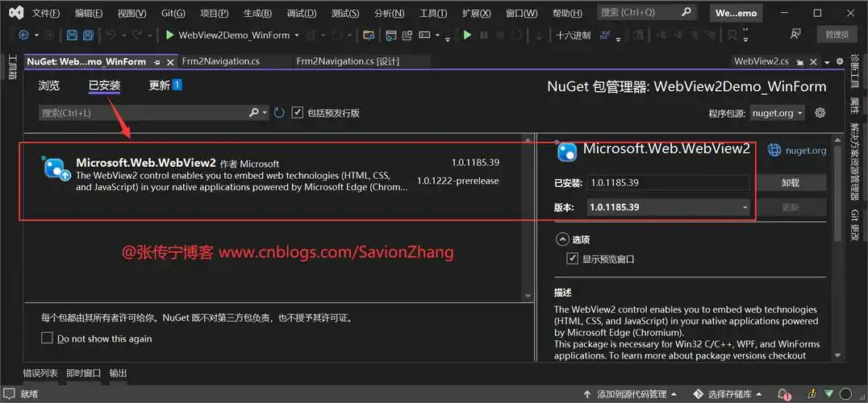Viewport: 868px width, 403px height.
Task: Close the WebView2.cs preview tab
Action: 813,62
